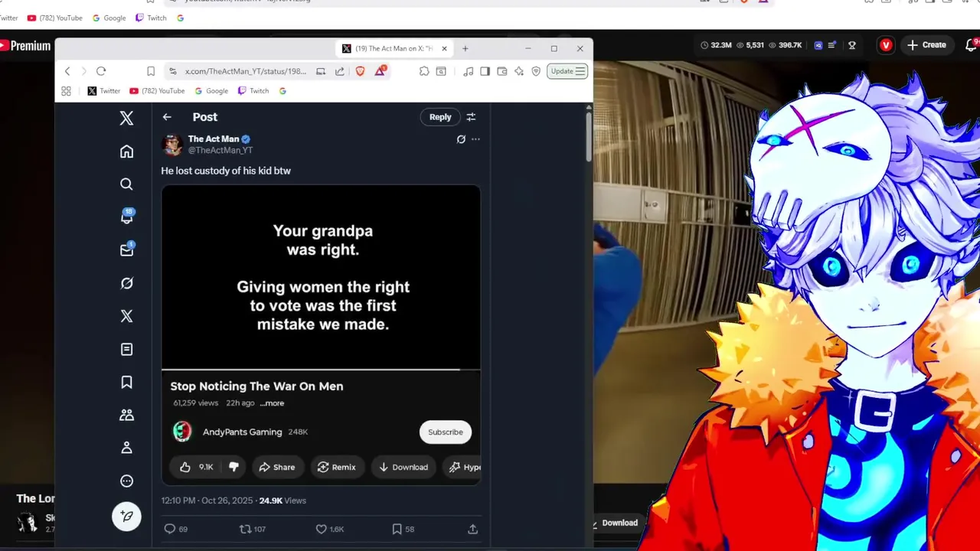This screenshot has width=980, height=551.
Task: Subscribe to AndyPants Gaming
Action: point(446,432)
